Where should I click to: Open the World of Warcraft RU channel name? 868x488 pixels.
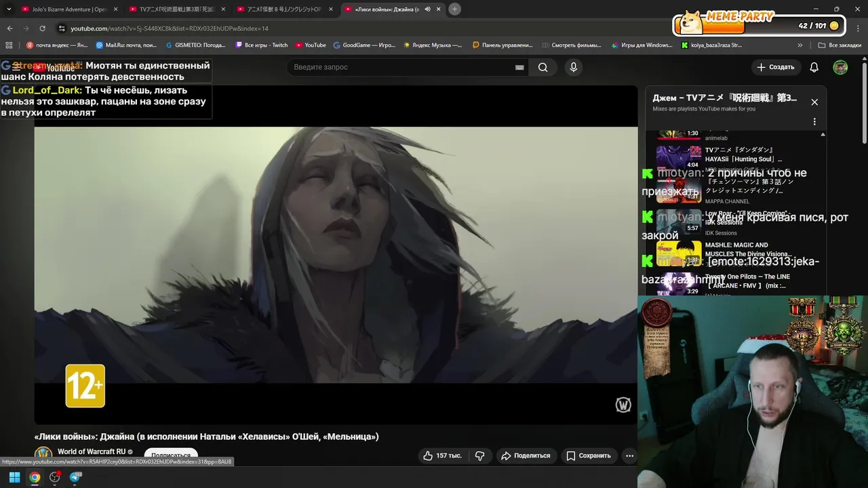point(92,451)
